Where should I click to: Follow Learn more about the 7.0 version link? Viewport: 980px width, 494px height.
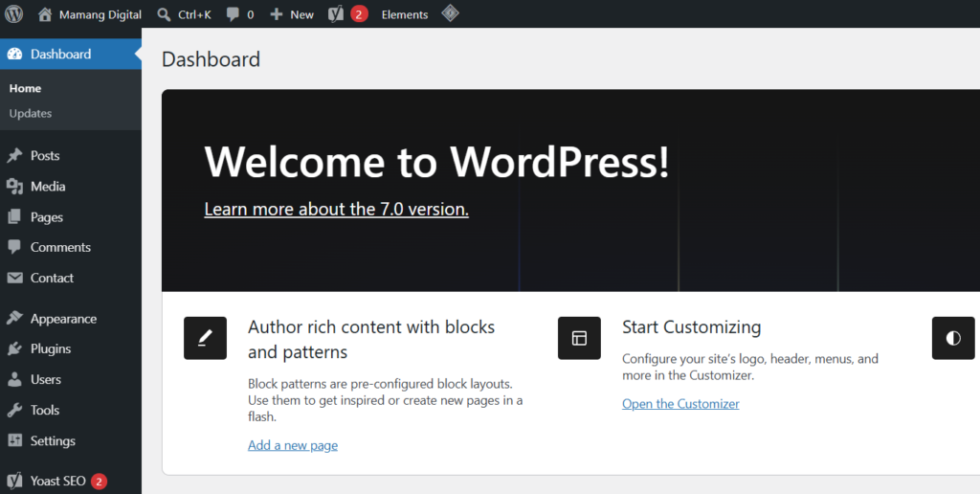(x=336, y=209)
